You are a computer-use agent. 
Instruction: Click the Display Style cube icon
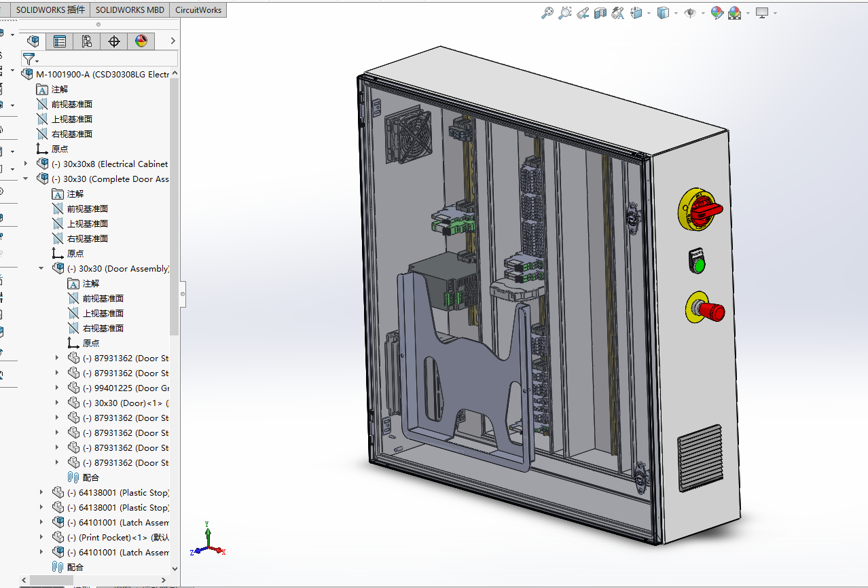tap(664, 13)
